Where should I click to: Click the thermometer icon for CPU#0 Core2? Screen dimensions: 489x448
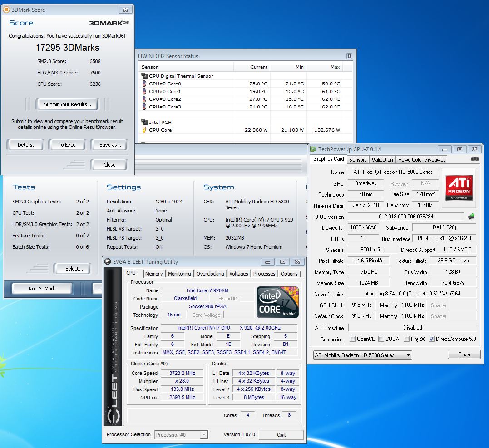tap(144, 99)
